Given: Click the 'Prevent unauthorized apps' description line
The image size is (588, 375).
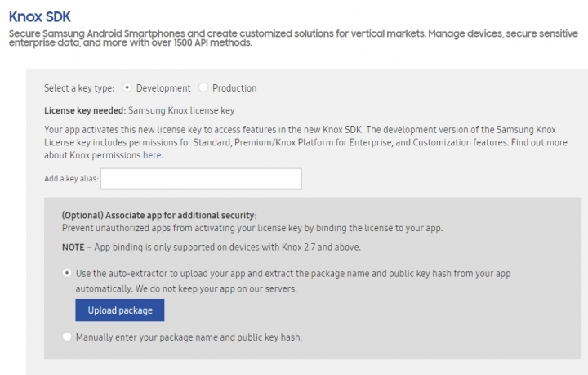Looking at the screenshot, I should tap(252, 228).
